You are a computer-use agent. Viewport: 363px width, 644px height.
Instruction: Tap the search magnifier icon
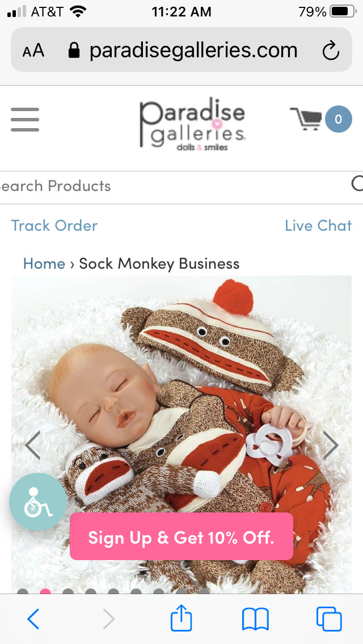click(x=357, y=184)
